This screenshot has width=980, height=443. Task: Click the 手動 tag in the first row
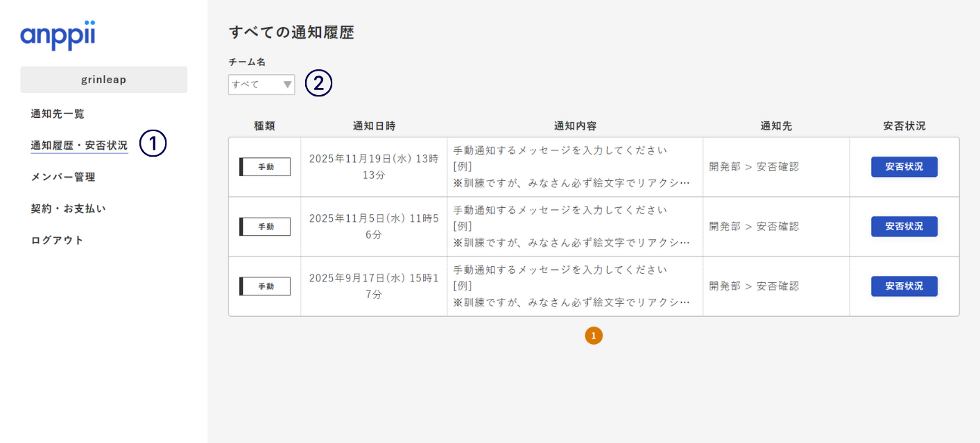point(265,167)
